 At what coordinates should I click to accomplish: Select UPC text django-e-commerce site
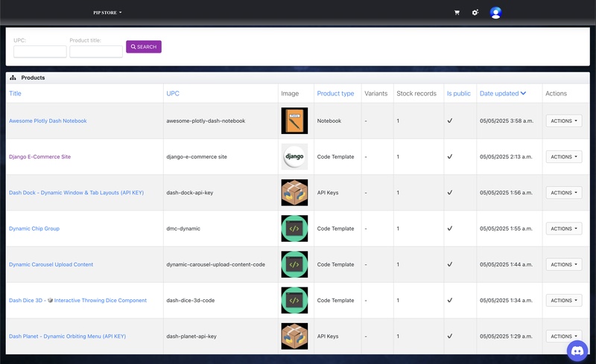tap(197, 156)
